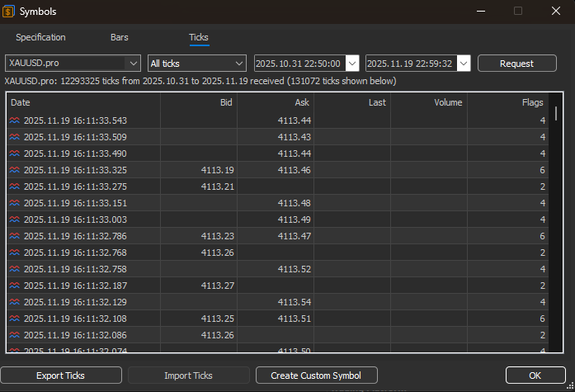
Task: Click the Request button
Action: coord(516,64)
